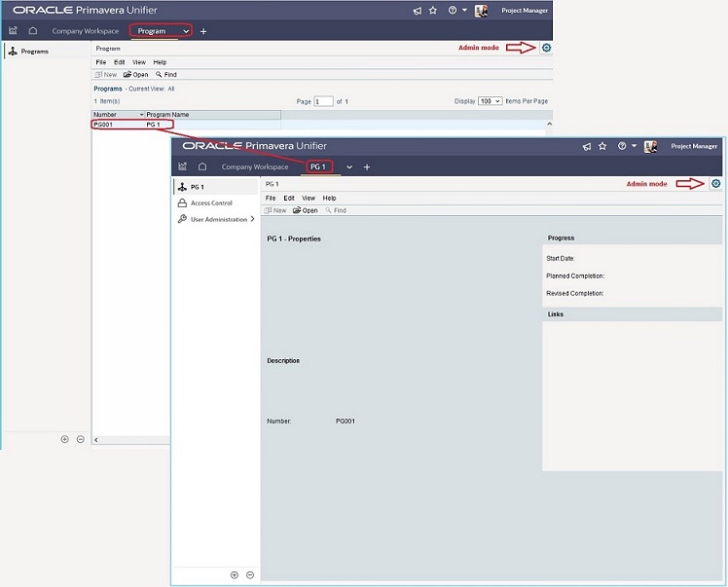Open Access Control in PG 1 navigator
This screenshot has width=728, height=587.
click(x=211, y=202)
